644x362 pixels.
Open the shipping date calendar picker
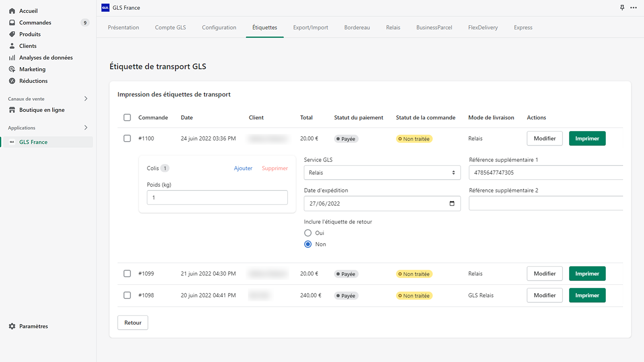[452, 204]
